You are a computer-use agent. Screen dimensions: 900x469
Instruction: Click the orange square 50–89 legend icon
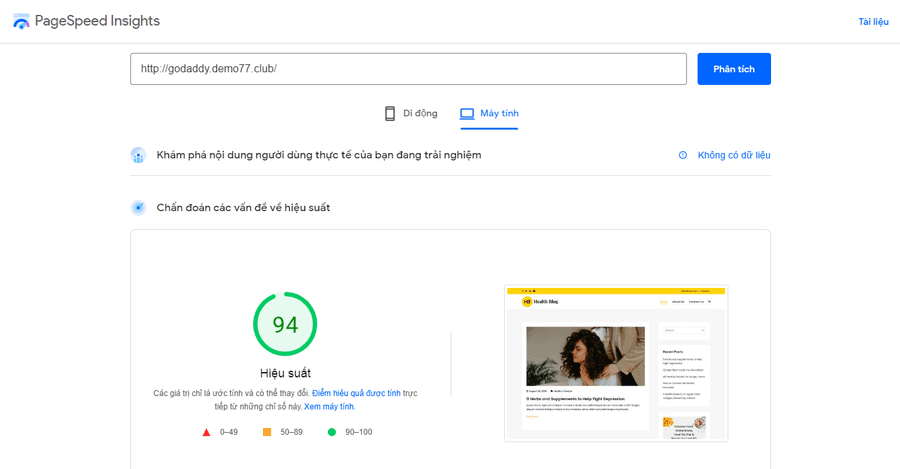(267, 432)
